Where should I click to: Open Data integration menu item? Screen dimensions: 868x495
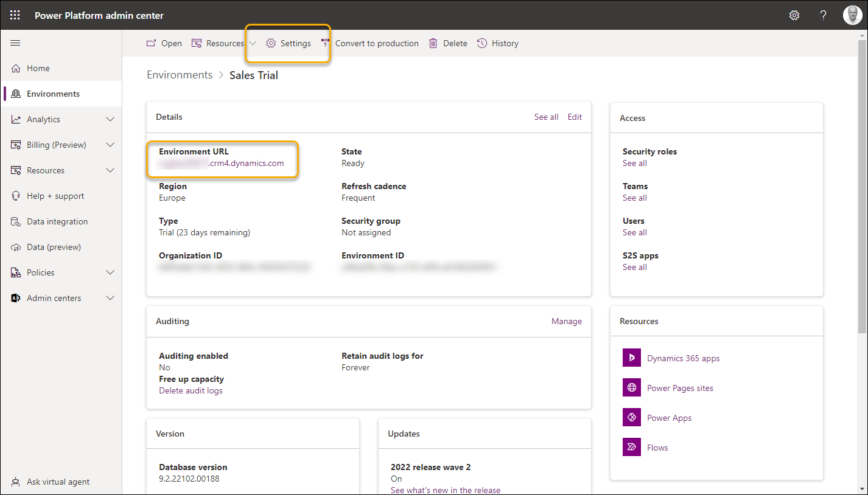61,221
